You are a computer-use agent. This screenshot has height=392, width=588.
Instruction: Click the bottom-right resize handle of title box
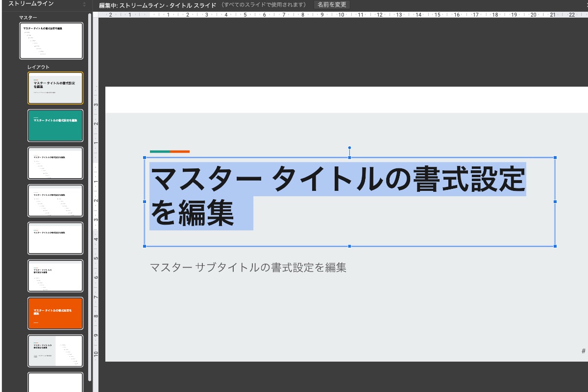coord(555,246)
